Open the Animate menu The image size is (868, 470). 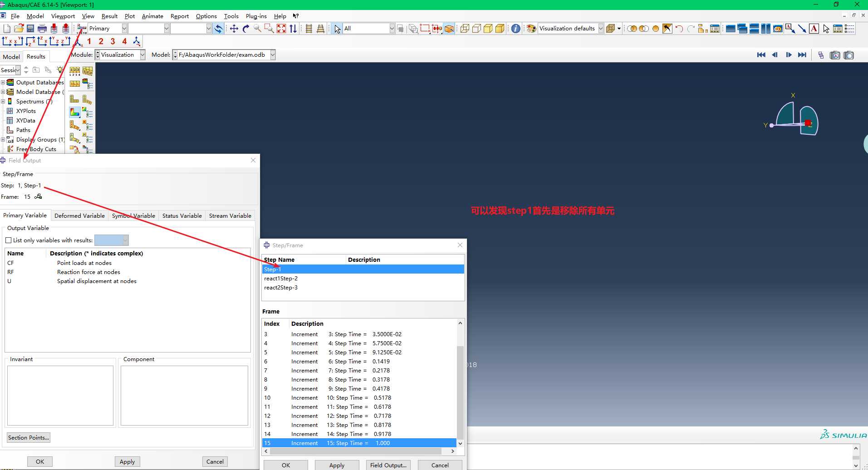coord(152,16)
